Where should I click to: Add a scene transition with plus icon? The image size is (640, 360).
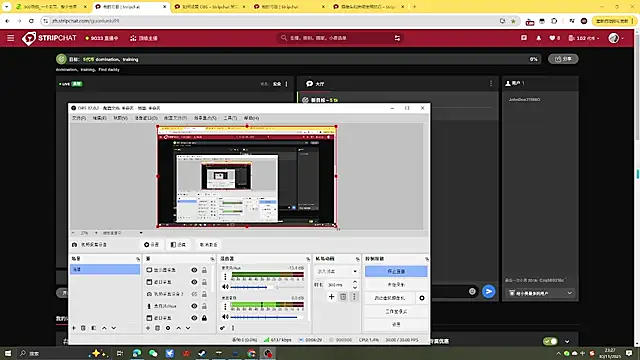[331, 297]
